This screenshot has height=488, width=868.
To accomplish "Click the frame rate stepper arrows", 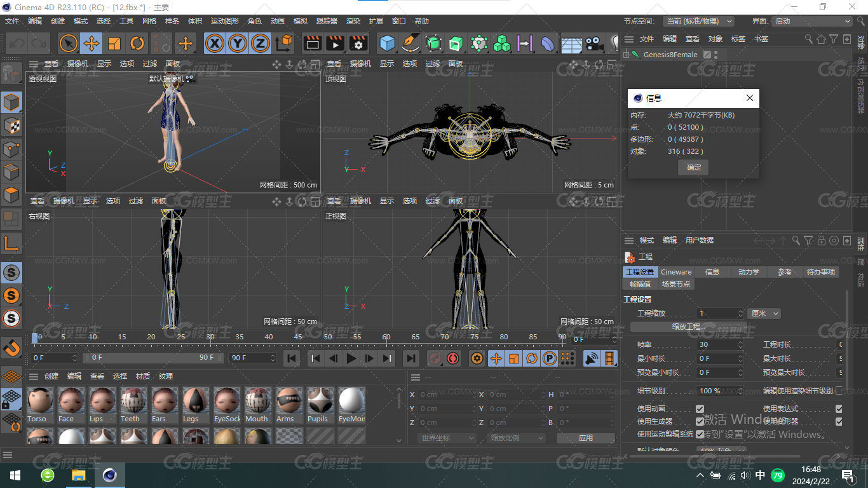I will (x=740, y=344).
